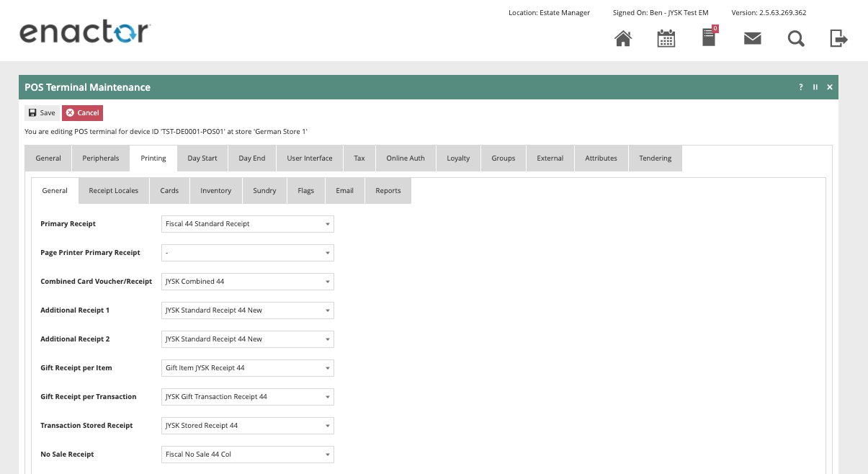Expand Combined Card Voucher/Receipt dropdown
Viewport: 868px width, 474px height.
click(x=248, y=282)
